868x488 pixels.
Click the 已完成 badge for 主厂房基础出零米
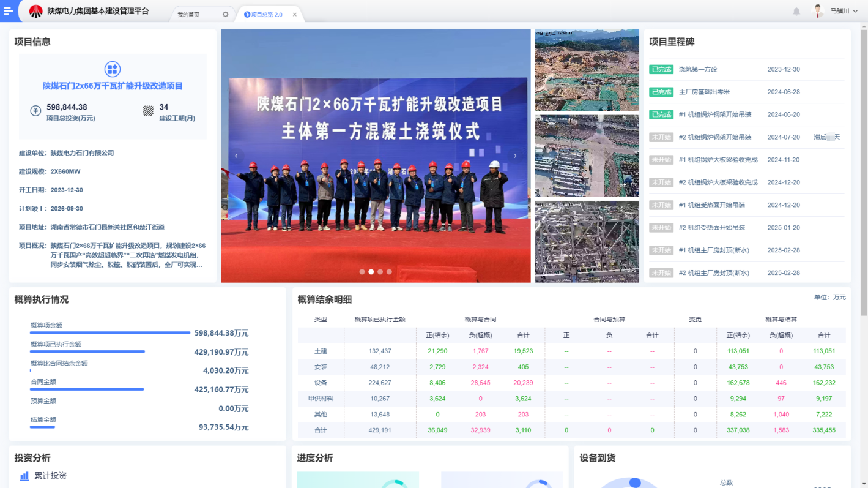661,92
